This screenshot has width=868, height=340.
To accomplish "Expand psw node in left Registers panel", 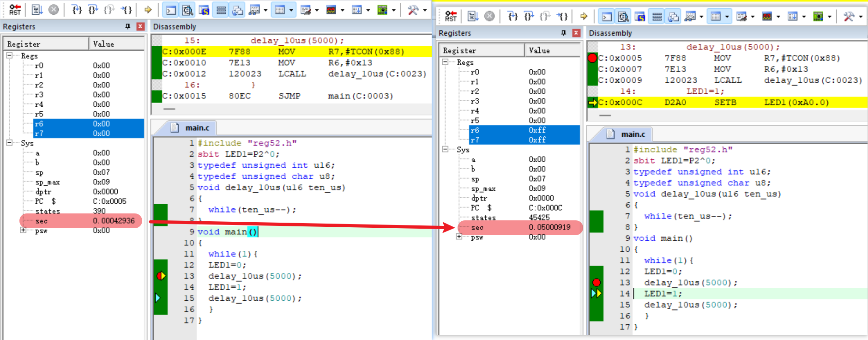I will (23, 230).
